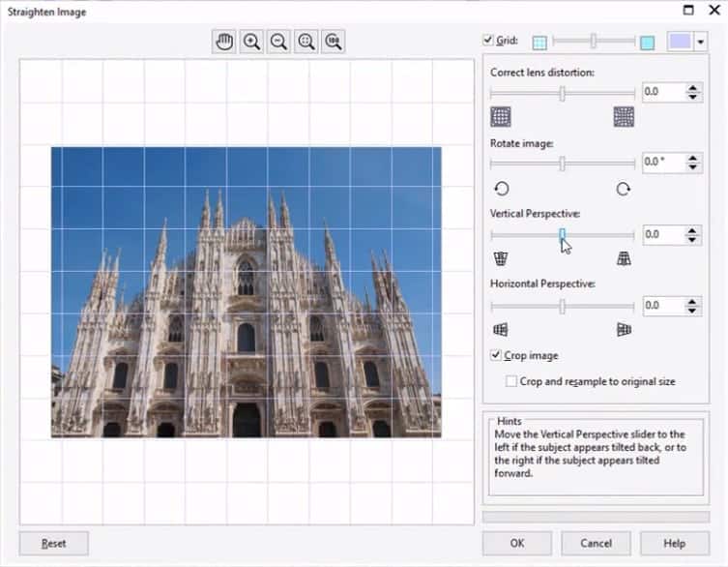
Task: Select the Pan hand tool
Action: [x=224, y=42]
